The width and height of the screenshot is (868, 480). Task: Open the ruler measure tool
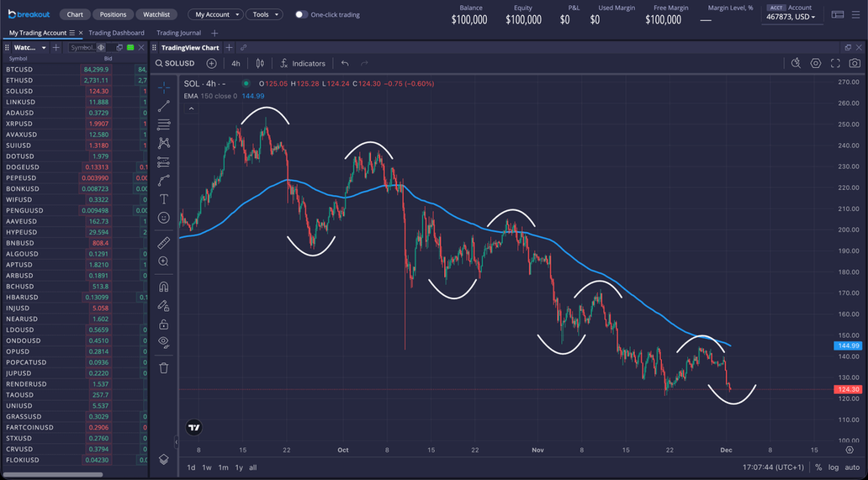(163, 243)
